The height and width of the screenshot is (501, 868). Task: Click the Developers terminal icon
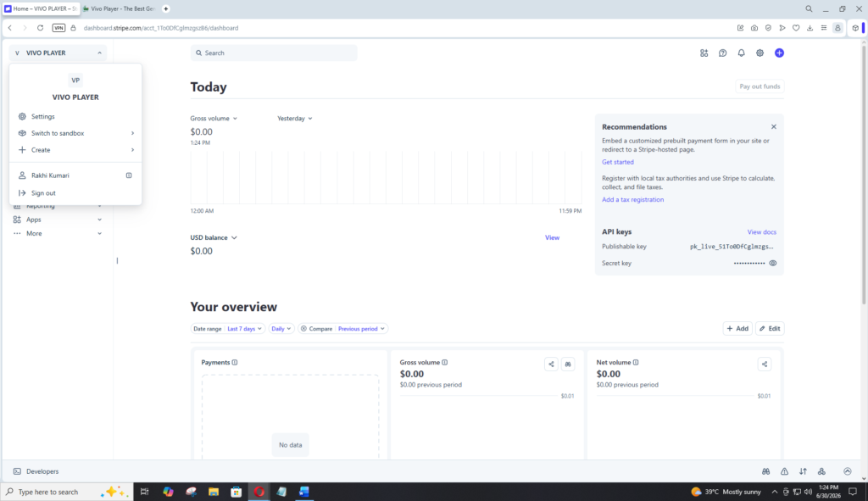17,471
